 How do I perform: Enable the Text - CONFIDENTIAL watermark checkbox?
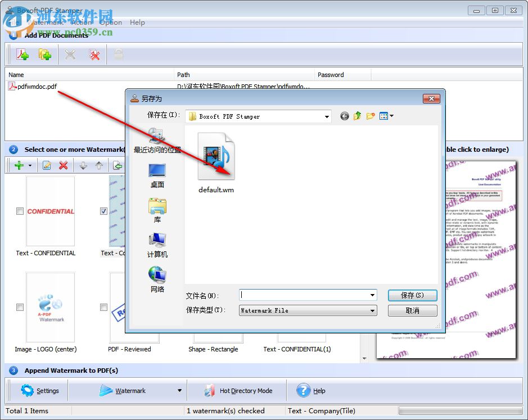[x=20, y=211]
